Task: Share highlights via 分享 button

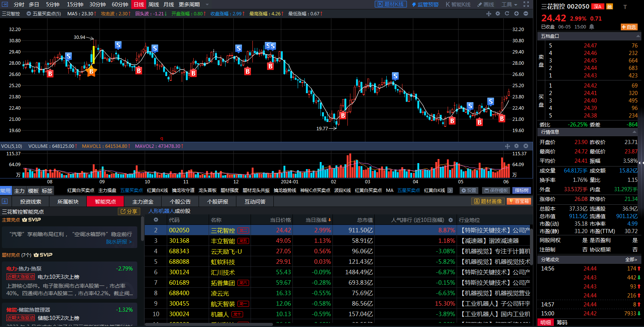Action: click(129, 211)
